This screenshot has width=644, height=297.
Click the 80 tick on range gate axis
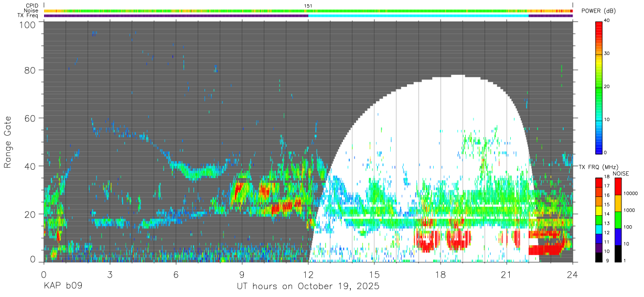tap(30, 70)
